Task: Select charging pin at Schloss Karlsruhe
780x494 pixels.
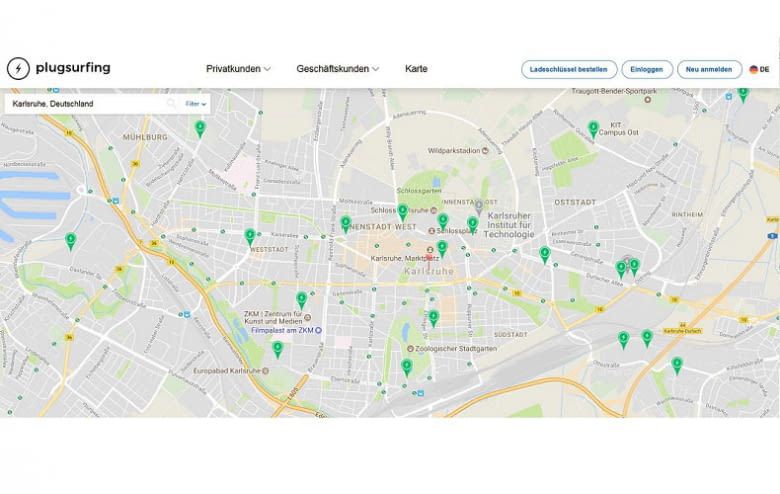Action: pos(402,212)
